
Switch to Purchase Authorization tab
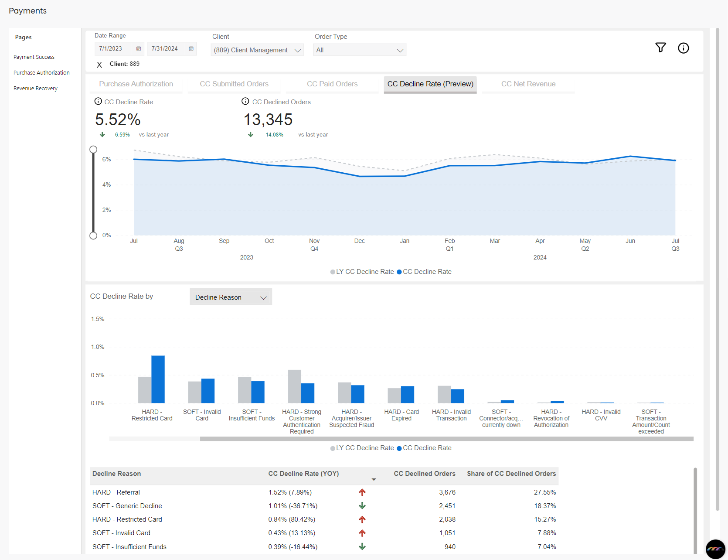[x=136, y=84]
